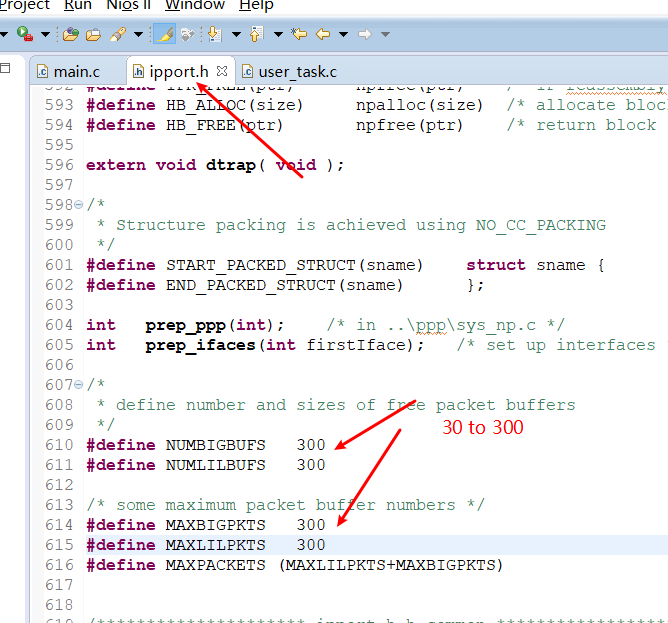
Task: Click START_PACKED_STRUCT macro name
Action: coord(261,265)
